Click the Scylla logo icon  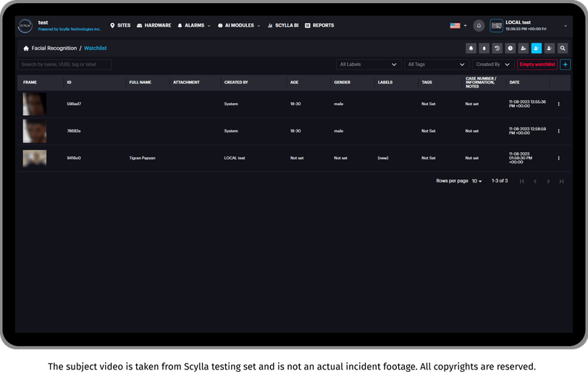tap(25, 26)
